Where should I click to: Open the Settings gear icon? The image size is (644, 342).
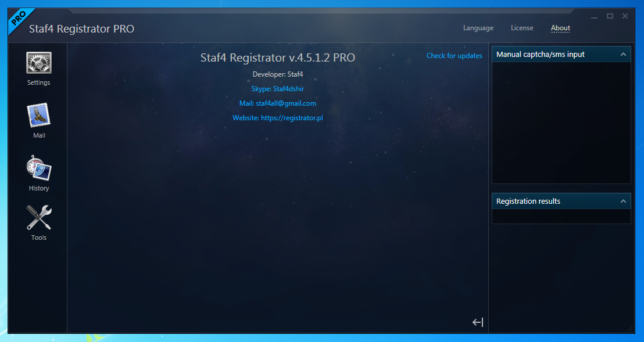[x=39, y=63]
